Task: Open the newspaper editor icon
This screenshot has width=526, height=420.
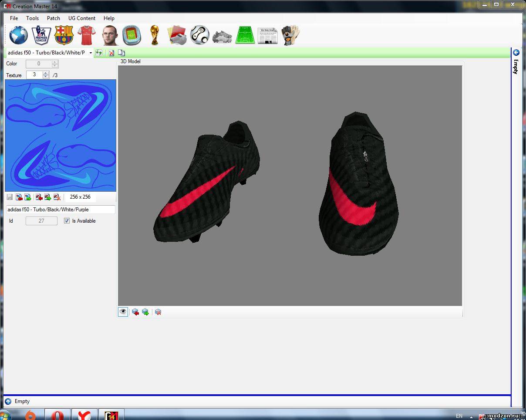Action: pos(268,36)
